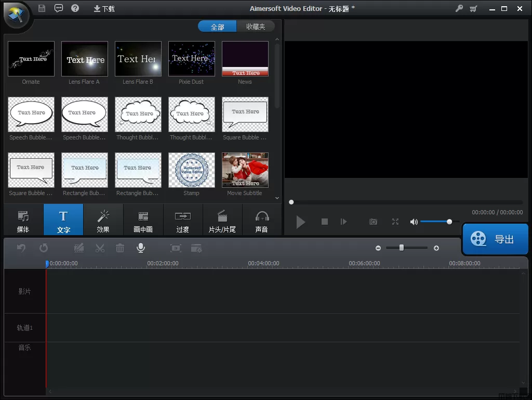Open the 过渡 transitions tab
The image size is (532, 400).
(x=182, y=221)
